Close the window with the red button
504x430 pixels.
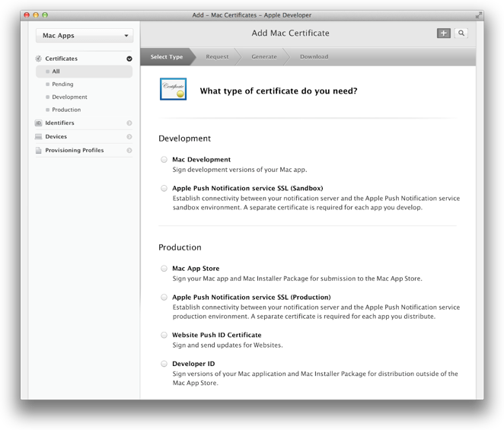click(27, 14)
